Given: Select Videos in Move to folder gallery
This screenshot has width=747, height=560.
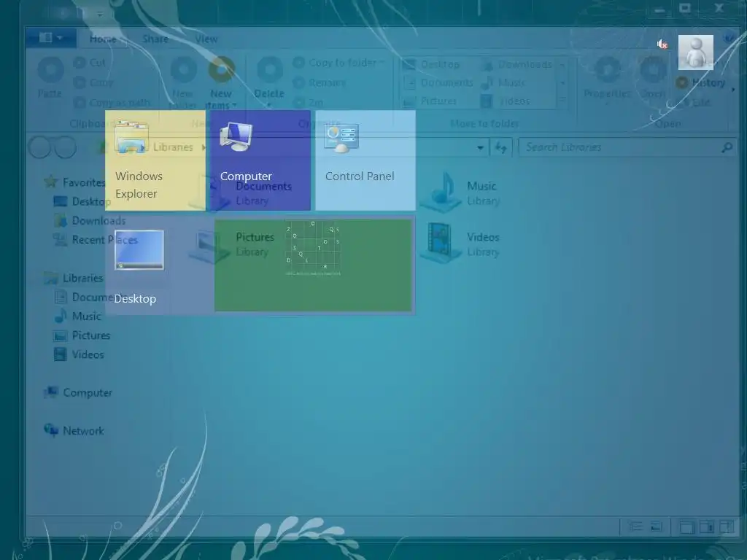Looking at the screenshot, I should click(x=505, y=101).
